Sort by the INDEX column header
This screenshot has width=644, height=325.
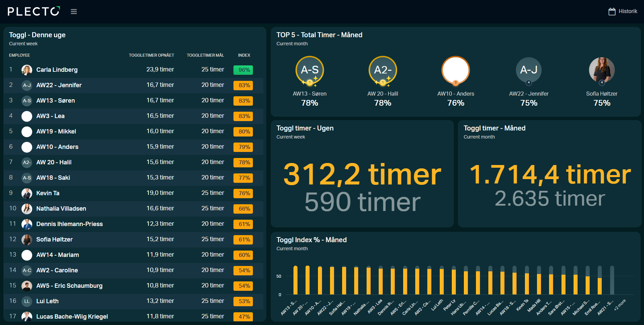(244, 55)
